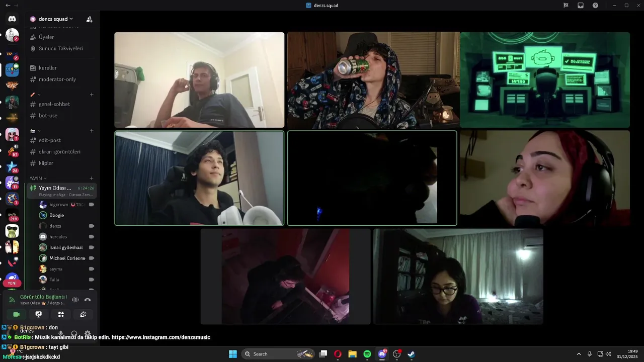The image size is (644, 362).
Task: Open the soundboard button
Action: click(x=83, y=314)
